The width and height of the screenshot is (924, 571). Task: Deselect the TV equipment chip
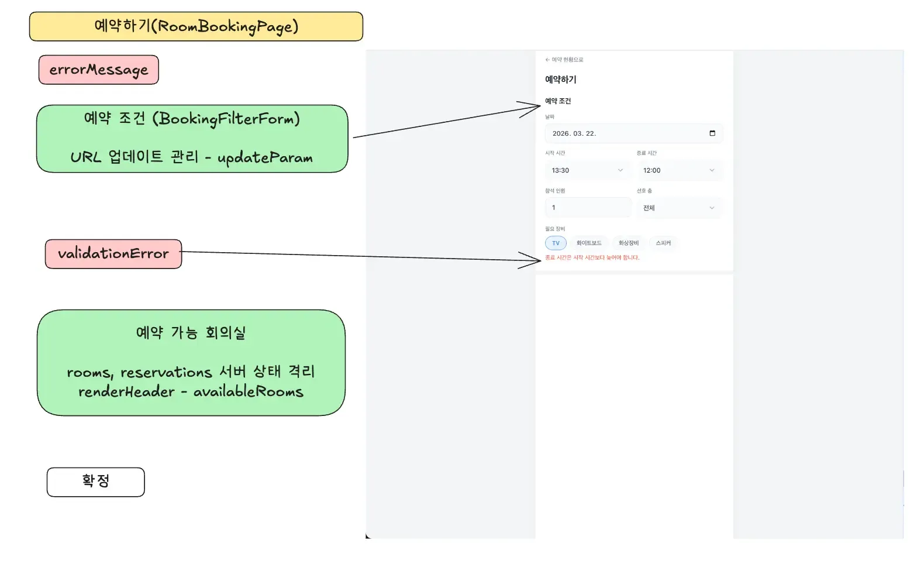(x=556, y=243)
